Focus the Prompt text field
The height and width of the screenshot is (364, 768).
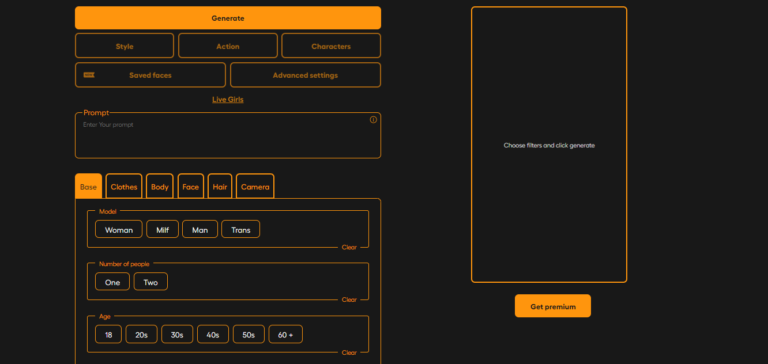pos(228,136)
